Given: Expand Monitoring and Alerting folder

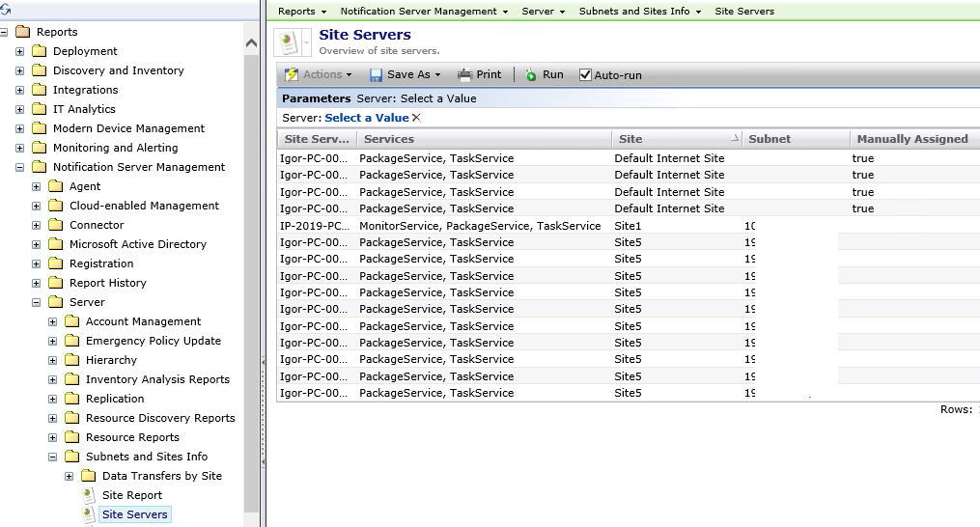Looking at the screenshot, I should (x=19, y=149).
